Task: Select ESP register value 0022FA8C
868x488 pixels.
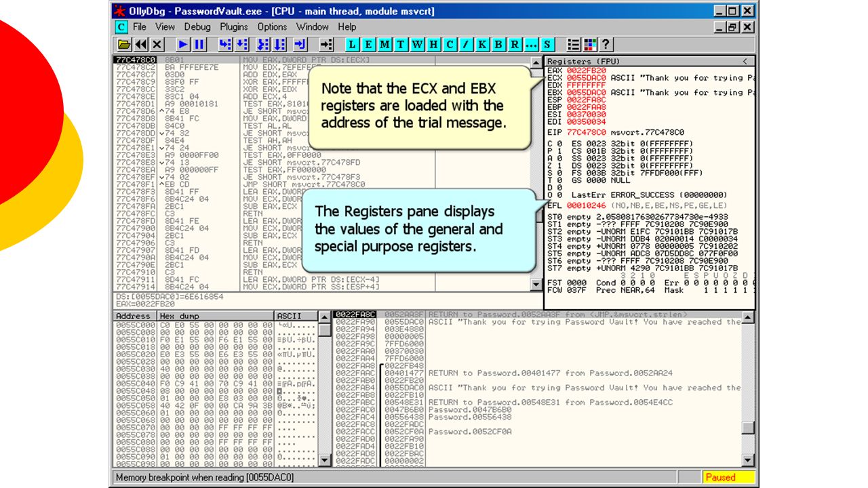Action: point(587,100)
